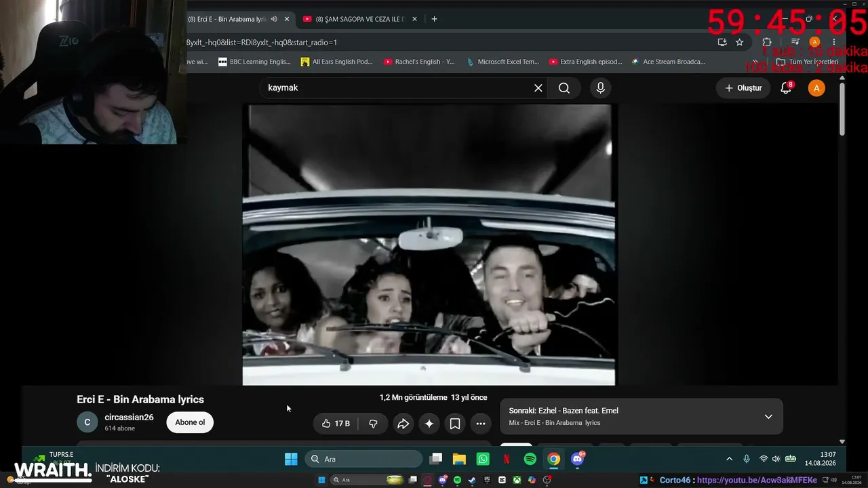
Task: Focus the YouTube search field containing kaymak
Action: [x=397, y=88]
